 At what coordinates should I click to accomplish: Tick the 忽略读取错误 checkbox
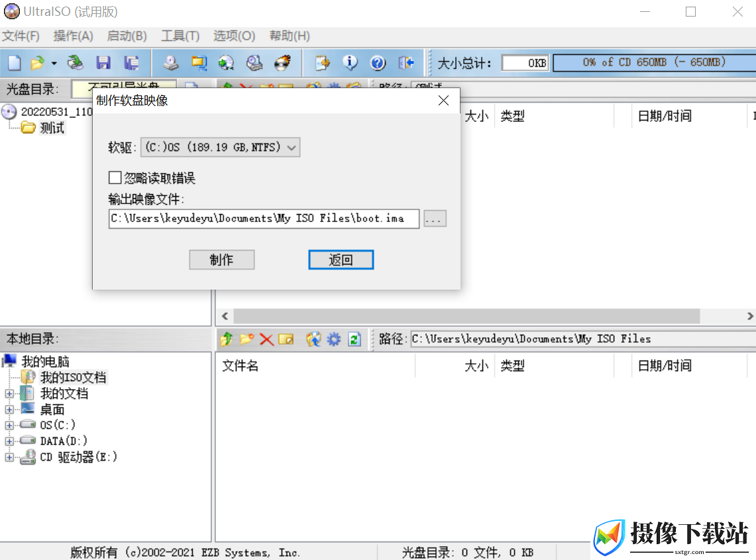tap(115, 178)
